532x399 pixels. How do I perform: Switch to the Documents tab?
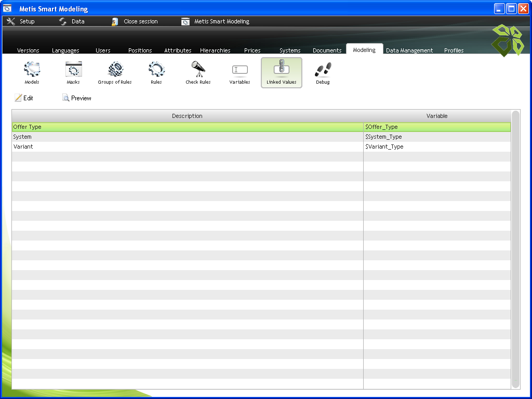[327, 50]
